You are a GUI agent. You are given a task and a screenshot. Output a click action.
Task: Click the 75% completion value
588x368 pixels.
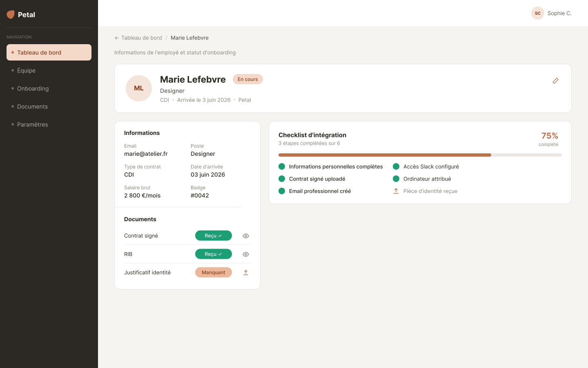point(550,136)
